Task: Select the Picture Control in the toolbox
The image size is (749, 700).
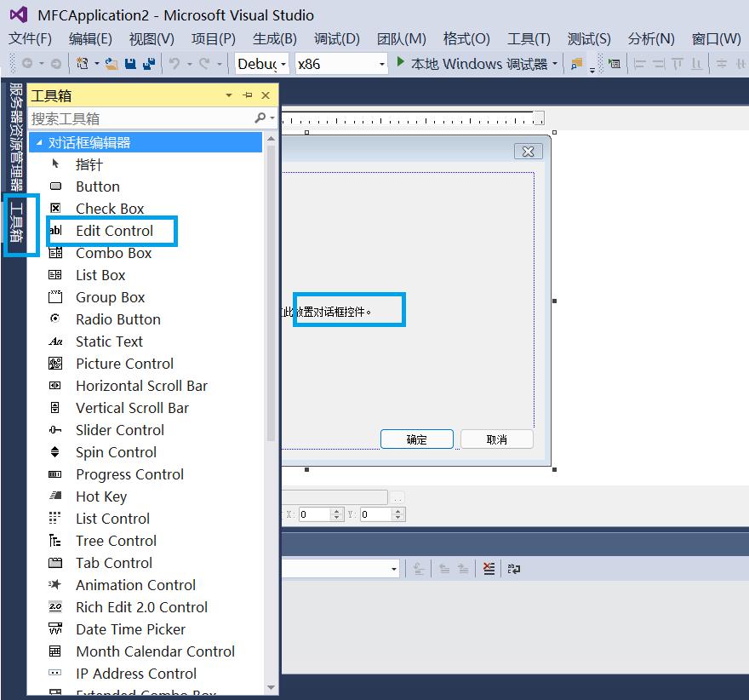Action: coord(124,363)
